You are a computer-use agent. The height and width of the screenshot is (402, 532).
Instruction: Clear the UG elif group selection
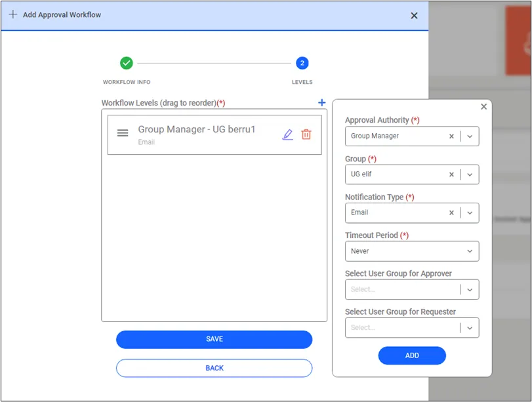(451, 174)
